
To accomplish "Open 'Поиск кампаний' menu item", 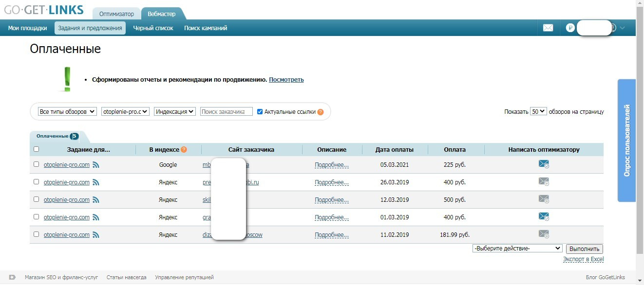I will tap(206, 28).
